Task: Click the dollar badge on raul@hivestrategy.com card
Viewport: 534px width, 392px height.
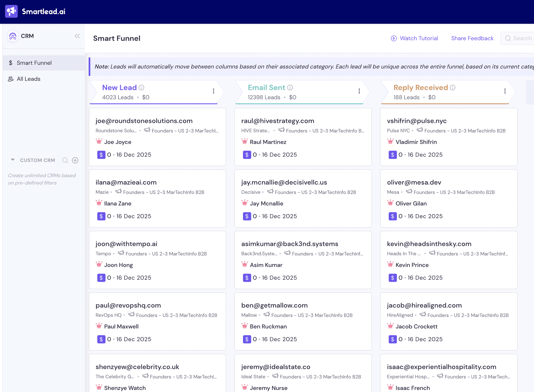Action: tap(247, 154)
